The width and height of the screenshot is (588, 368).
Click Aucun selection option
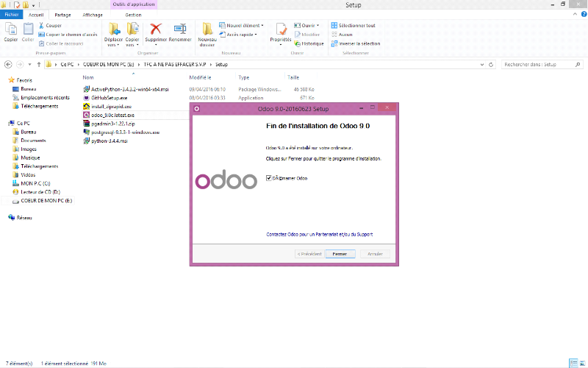click(342, 35)
